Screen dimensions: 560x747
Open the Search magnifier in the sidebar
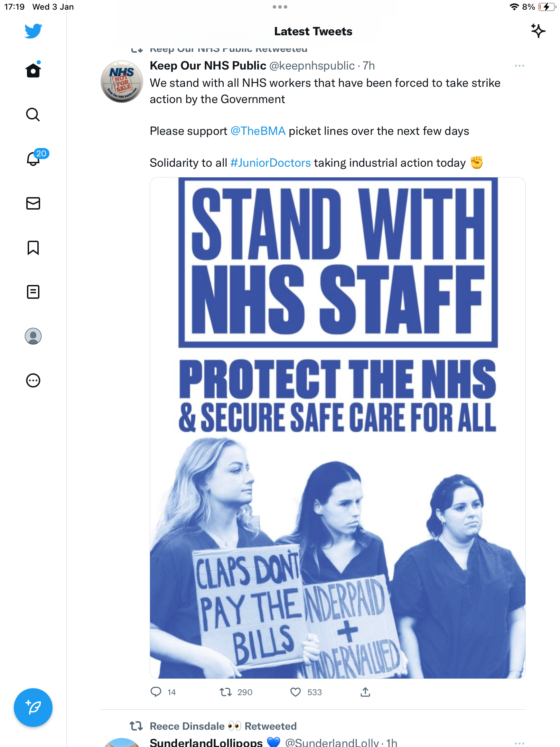tap(33, 114)
